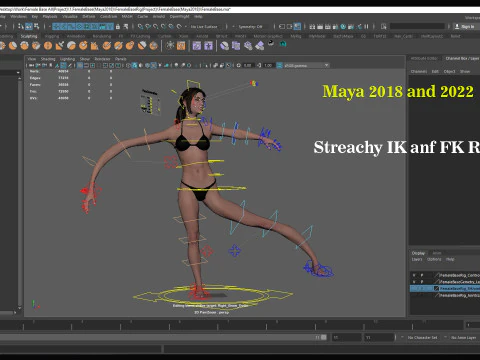480x360 pixels.
Task: Open the Windows menu
Action: tap(18, 16)
